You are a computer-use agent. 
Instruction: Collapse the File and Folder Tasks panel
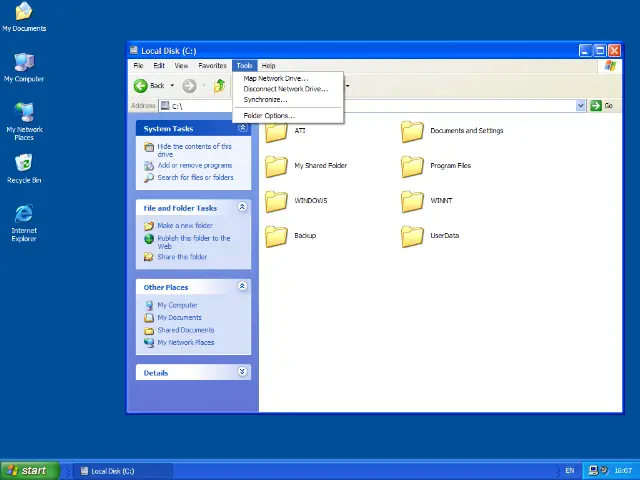click(242, 207)
